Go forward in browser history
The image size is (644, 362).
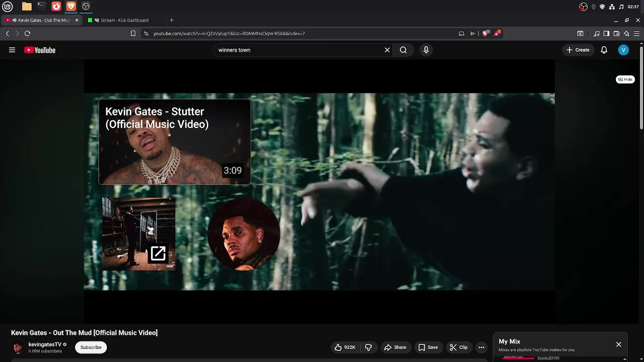click(x=17, y=33)
